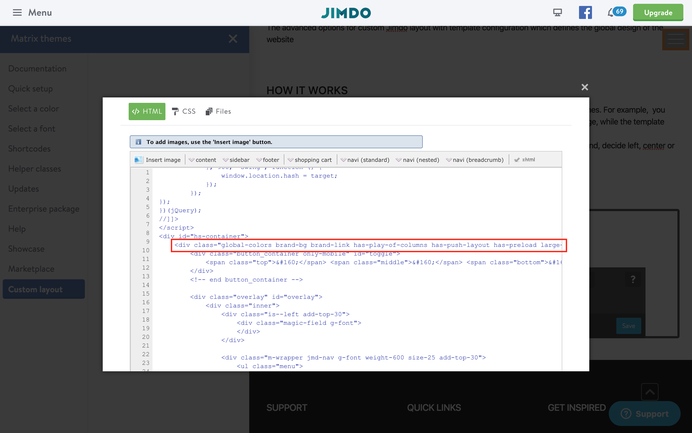Viewport: 692px width, 433px height.
Task: Open Help in the sidebar
Action: point(17,229)
